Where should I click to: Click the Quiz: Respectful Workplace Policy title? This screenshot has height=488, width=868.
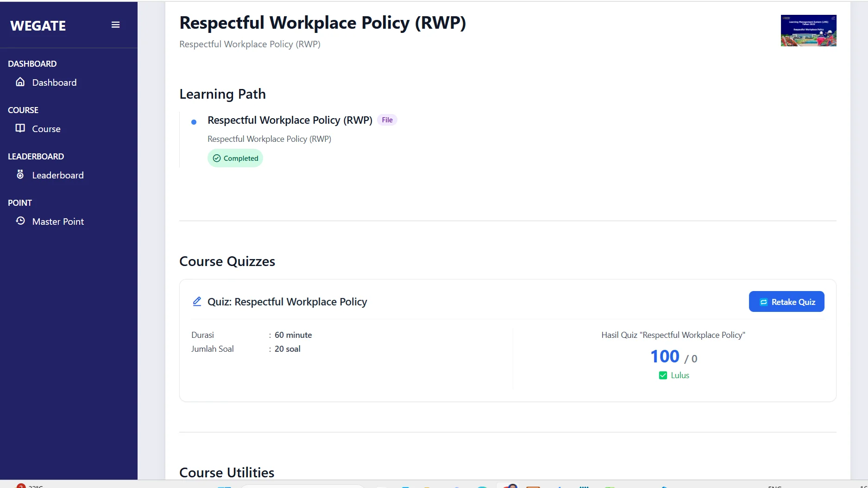click(x=287, y=302)
